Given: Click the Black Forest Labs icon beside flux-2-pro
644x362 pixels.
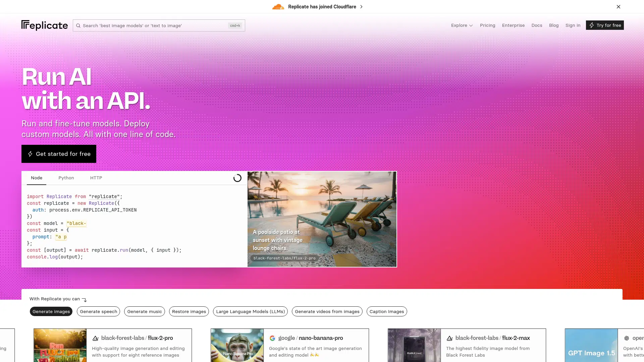Looking at the screenshot, I should (96, 338).
